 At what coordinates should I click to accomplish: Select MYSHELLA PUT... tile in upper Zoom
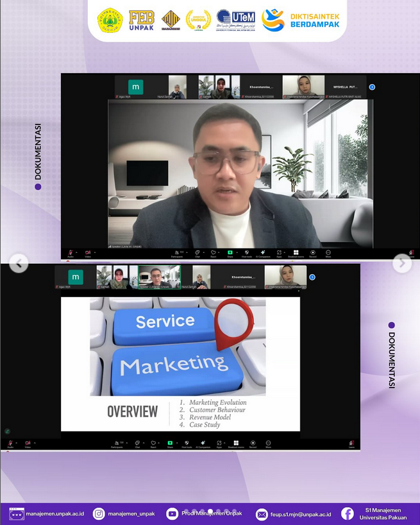click(x=345, y=87)
